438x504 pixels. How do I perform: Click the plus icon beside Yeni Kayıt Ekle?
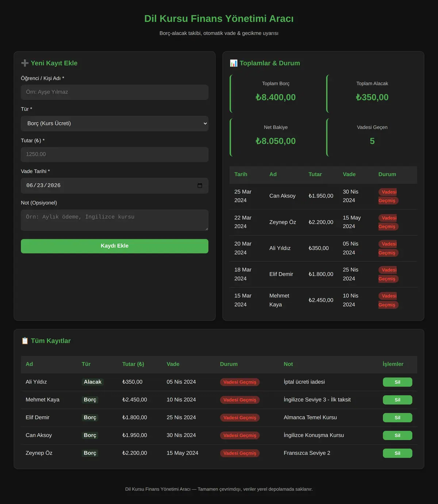[25, 63]
